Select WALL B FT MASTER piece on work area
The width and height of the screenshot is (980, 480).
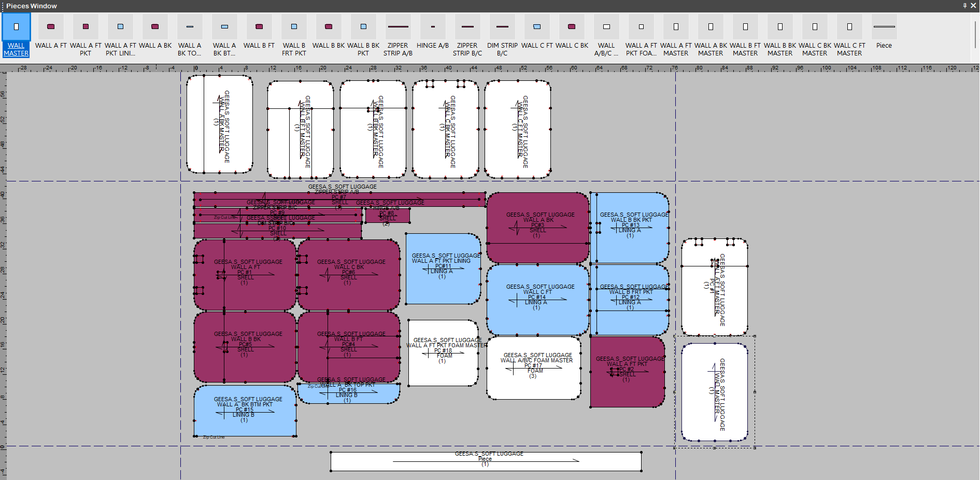coord(301,130)
